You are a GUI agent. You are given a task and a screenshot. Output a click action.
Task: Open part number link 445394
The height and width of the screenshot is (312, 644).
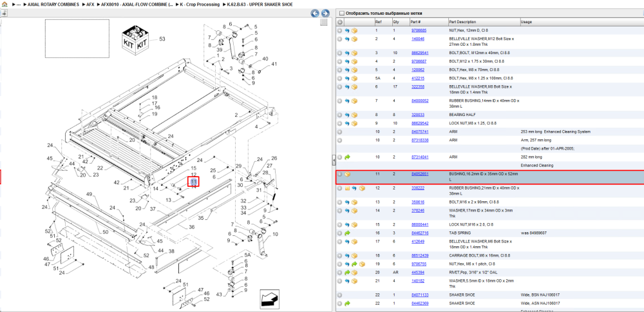click(x=418, y=273)
